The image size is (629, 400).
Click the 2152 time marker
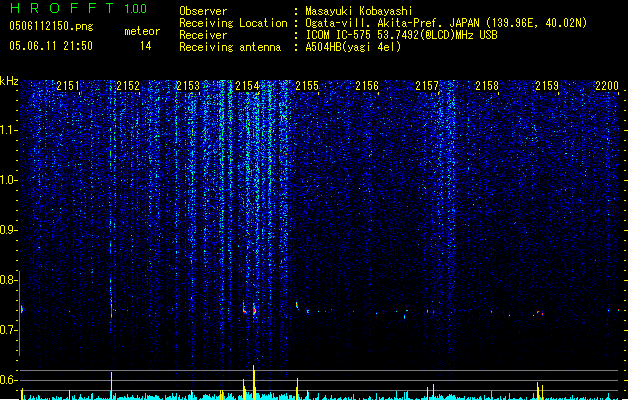[x=128, y=85]
